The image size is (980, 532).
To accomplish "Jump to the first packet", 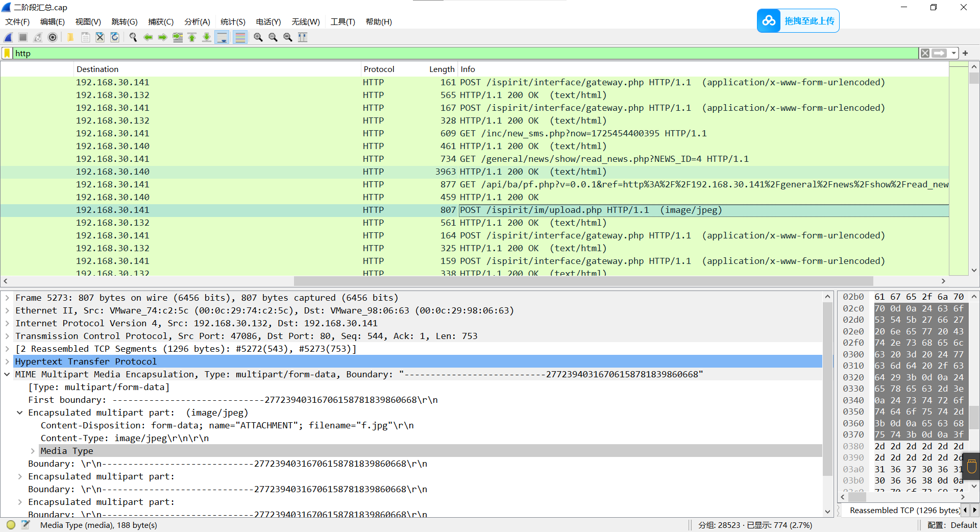I will pos(192,37).
